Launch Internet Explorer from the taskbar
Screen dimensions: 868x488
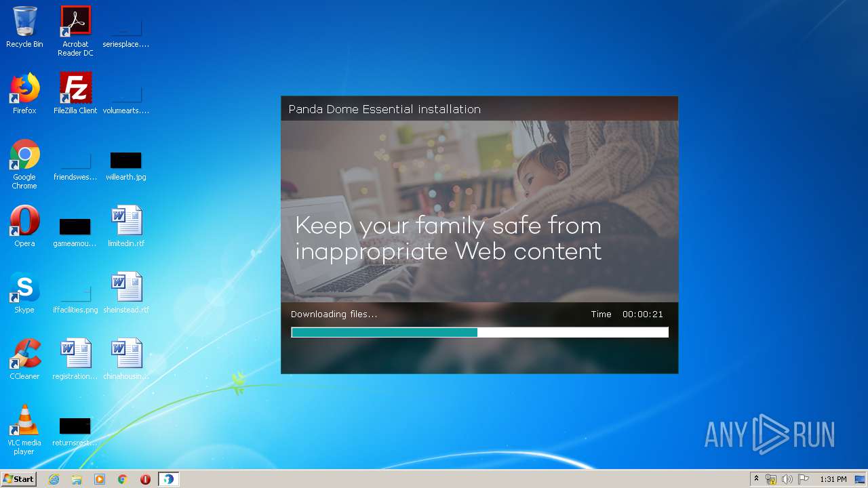coord(54,479)
